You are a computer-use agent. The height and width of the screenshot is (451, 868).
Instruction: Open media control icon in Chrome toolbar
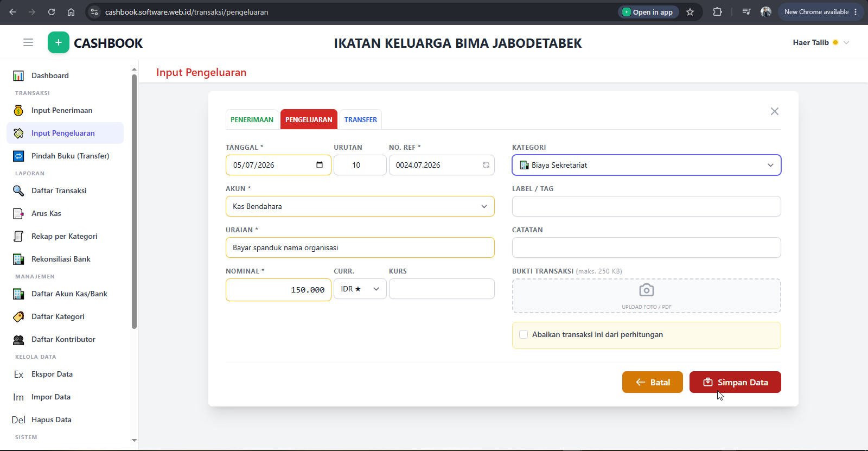point(746,12)
